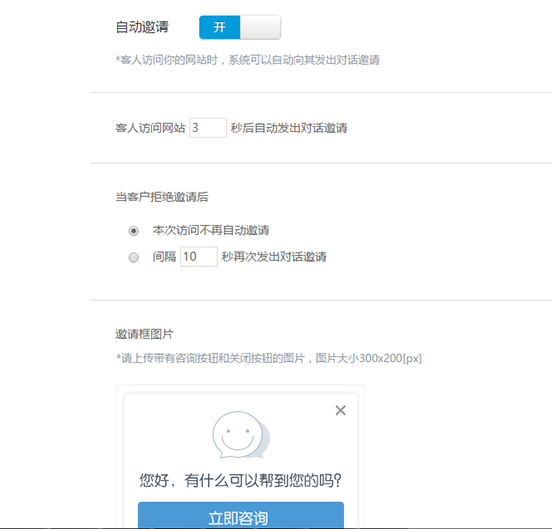This screenshot has width=552, height=529.
Task: Click the smiley chat bubble icon
Action: click(241, 435)
